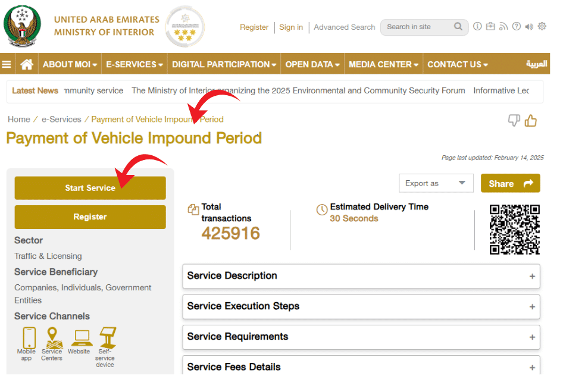The height and width of the screenshot is (392, 563).
Task: Click the thumbs down icon
Action: [514, 121]
